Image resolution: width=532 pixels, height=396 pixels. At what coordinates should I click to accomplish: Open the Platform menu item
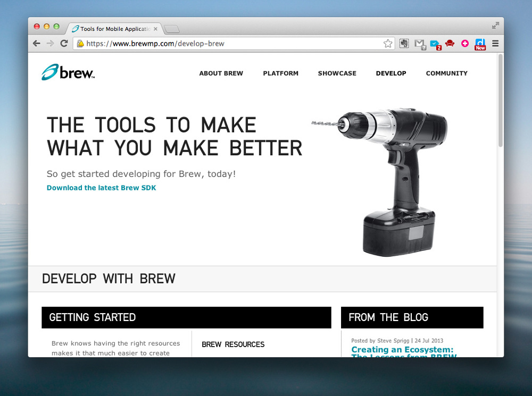[x=280, y=73]
